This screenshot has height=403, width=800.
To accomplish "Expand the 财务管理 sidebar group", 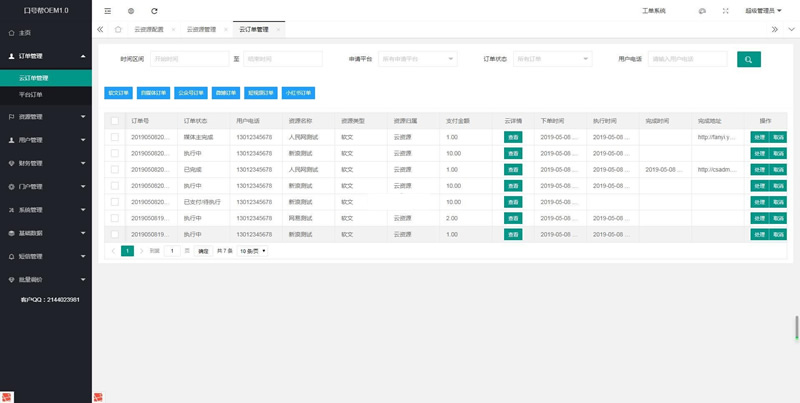I will pyautogui.click(x=46, y=163).
